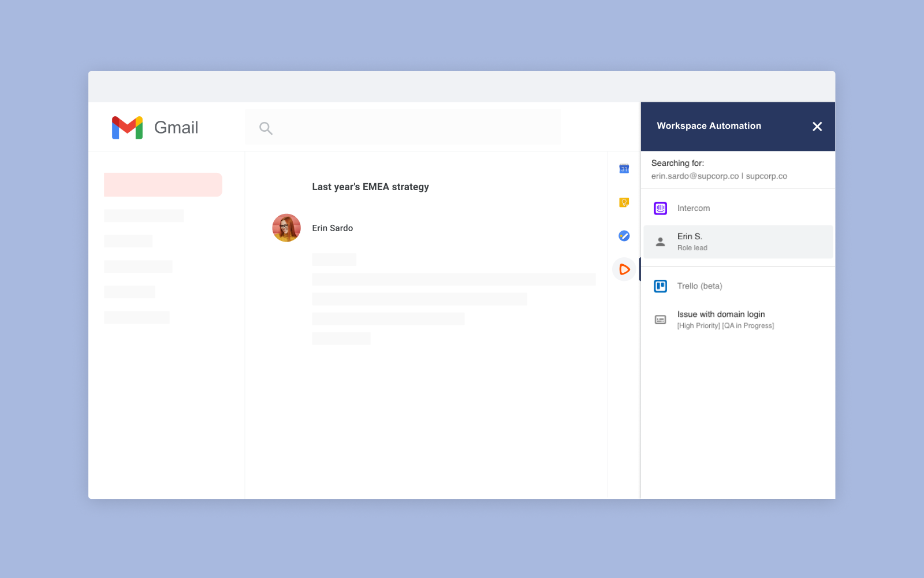Click the Trello app icon
The image size is (924, 578).
coord(661,286)
